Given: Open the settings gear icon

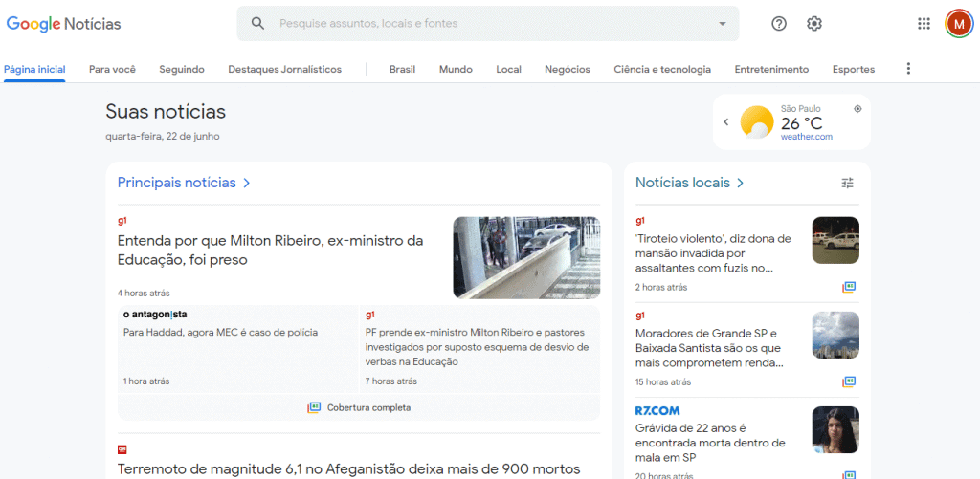Looking at the screenshot, I should coord(813,24).
